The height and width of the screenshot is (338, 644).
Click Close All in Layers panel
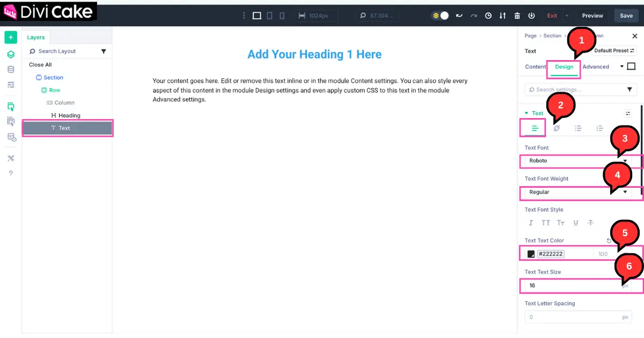coord(40,65)
